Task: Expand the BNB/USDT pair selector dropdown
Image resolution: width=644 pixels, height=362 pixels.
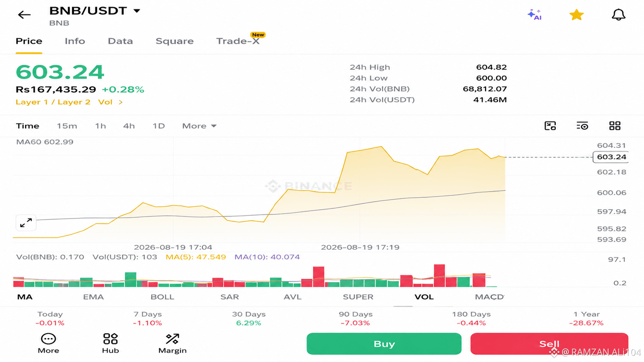Action: 137,11
